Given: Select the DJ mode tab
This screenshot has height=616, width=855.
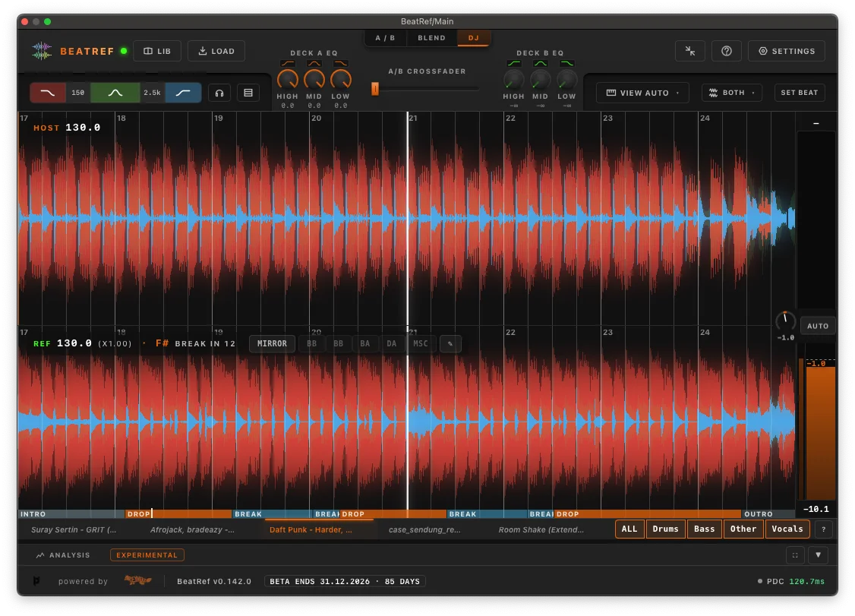Looking at the screenshot, I should (473, 38).
